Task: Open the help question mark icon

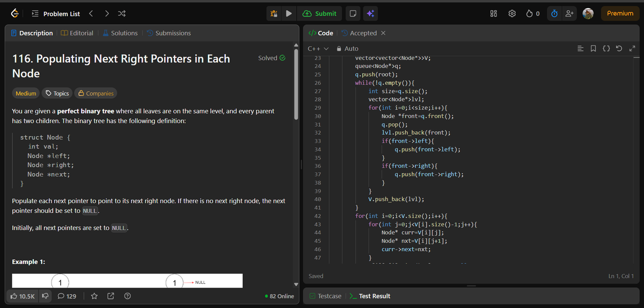Action: pos(128,296)
